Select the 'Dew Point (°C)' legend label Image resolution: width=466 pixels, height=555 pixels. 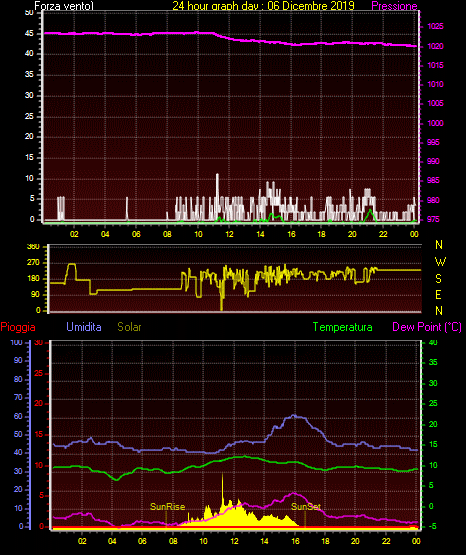(427, 327)
